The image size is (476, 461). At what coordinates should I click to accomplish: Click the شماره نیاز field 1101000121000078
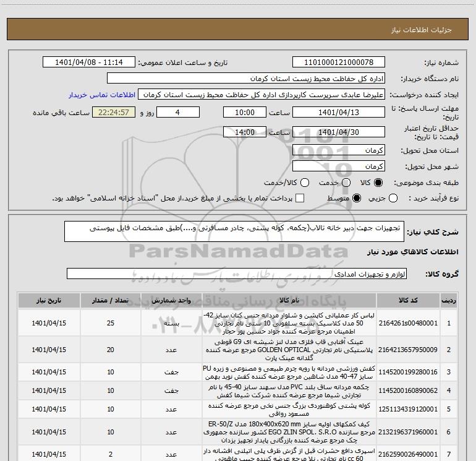pos(339,62)
